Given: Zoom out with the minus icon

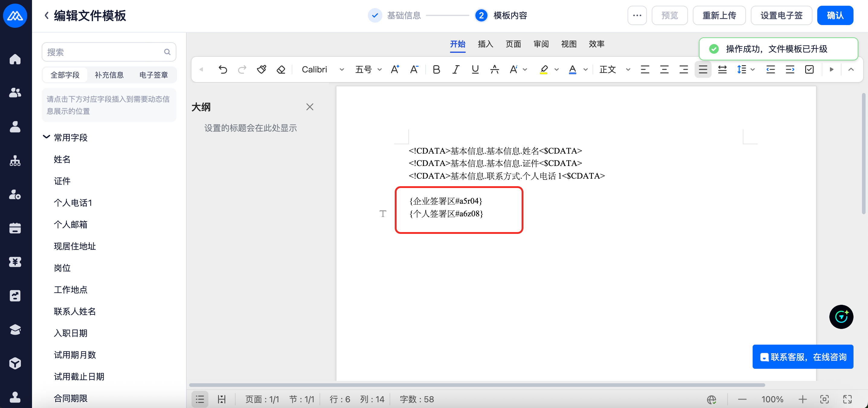Looking at the screenshot, I should [x=742, y=399].
